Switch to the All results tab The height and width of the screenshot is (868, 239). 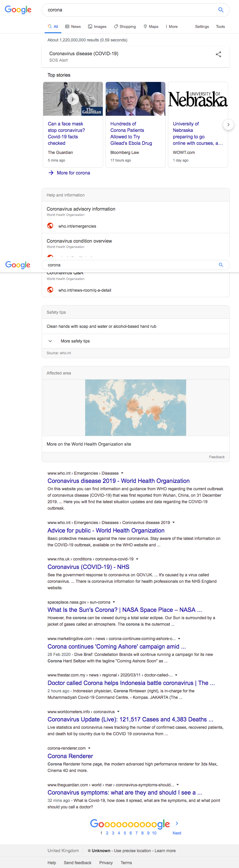(53, 27)
